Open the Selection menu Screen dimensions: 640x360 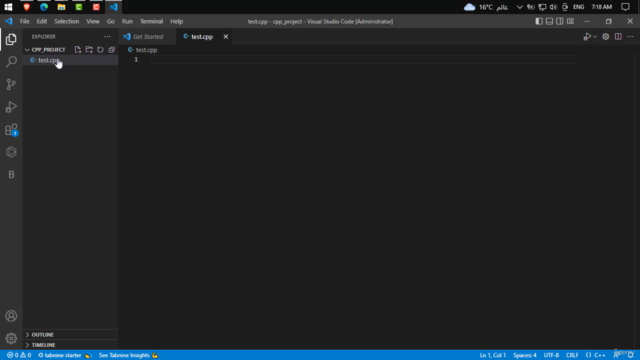click(67, 21)
